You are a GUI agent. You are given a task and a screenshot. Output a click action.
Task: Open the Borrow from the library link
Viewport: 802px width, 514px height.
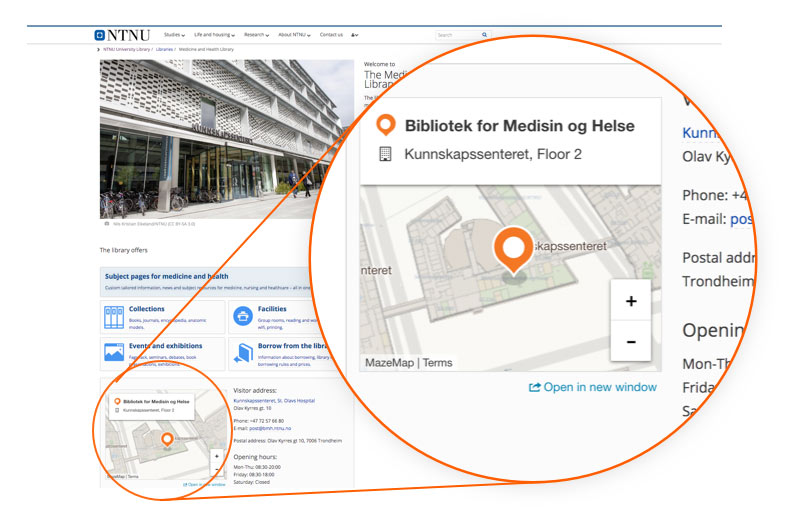[292, 346]
